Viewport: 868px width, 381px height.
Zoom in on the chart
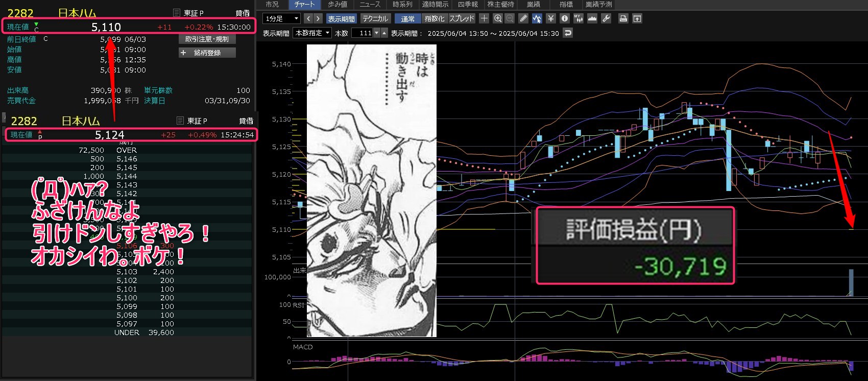(x=498, y=18)
